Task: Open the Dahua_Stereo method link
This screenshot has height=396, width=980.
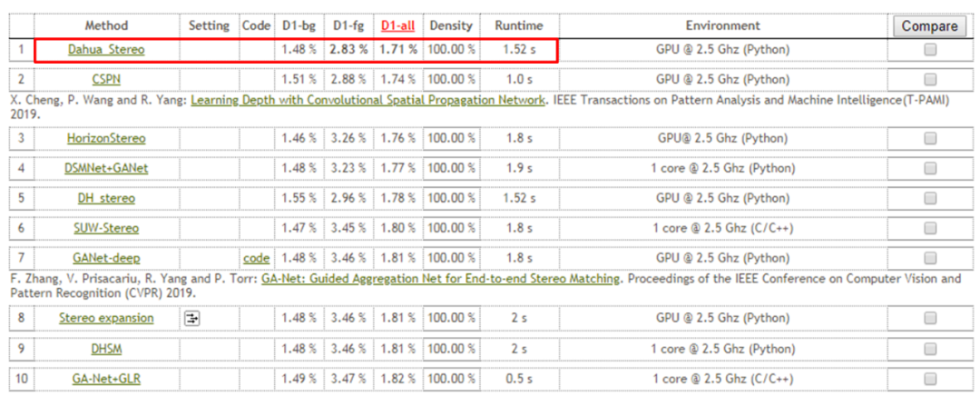Action: (x=106, y=50)
